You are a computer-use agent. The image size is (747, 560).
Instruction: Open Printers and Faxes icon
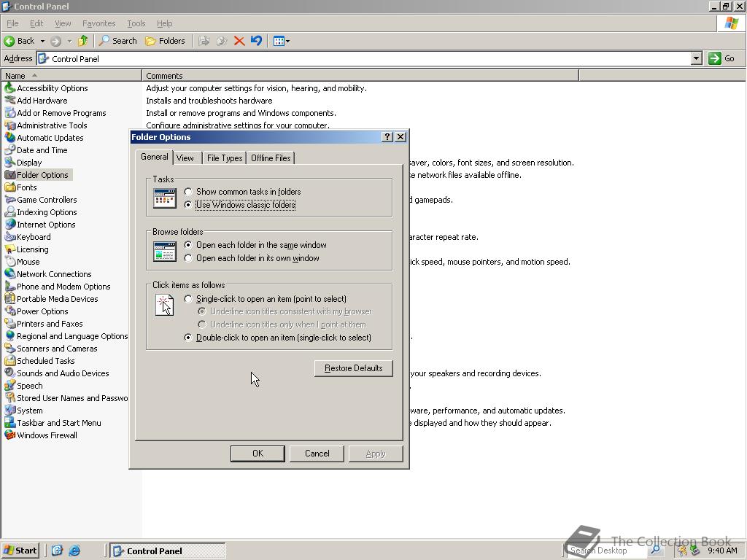pyautogui.click(x=10, y=323)
